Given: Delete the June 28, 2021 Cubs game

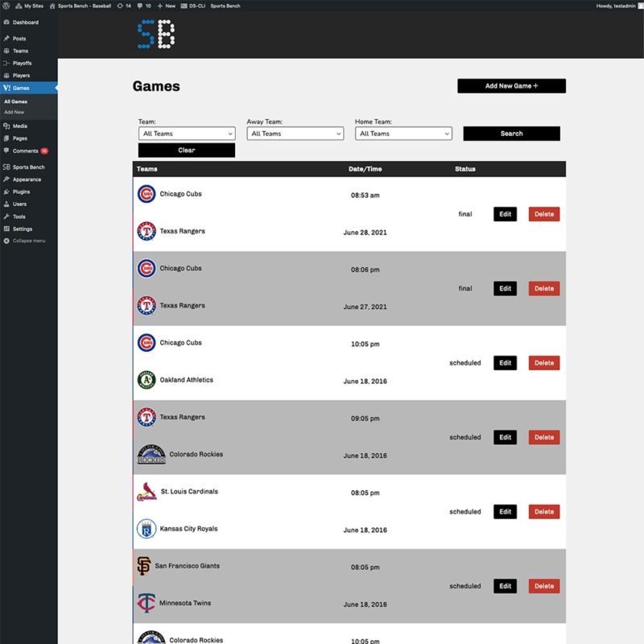Looking at the screenshot, I should [544, 214].
